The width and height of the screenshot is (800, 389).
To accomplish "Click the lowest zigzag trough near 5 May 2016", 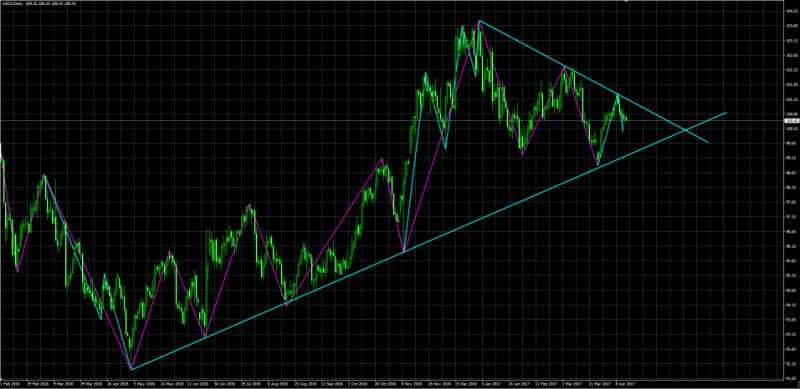I will click(131, 369).
